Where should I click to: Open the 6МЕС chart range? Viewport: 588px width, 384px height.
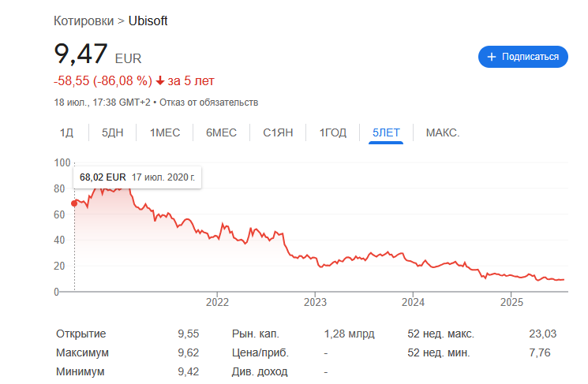(x=221, y=132)
